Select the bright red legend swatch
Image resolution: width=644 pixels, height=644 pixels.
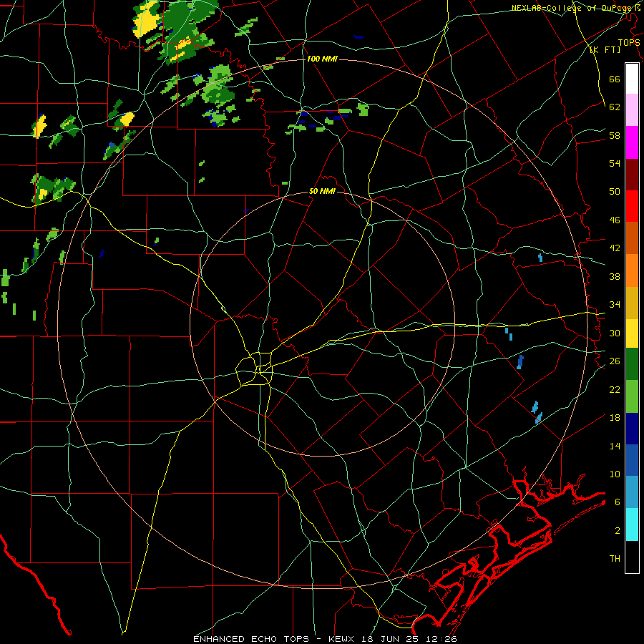[632, 206]
